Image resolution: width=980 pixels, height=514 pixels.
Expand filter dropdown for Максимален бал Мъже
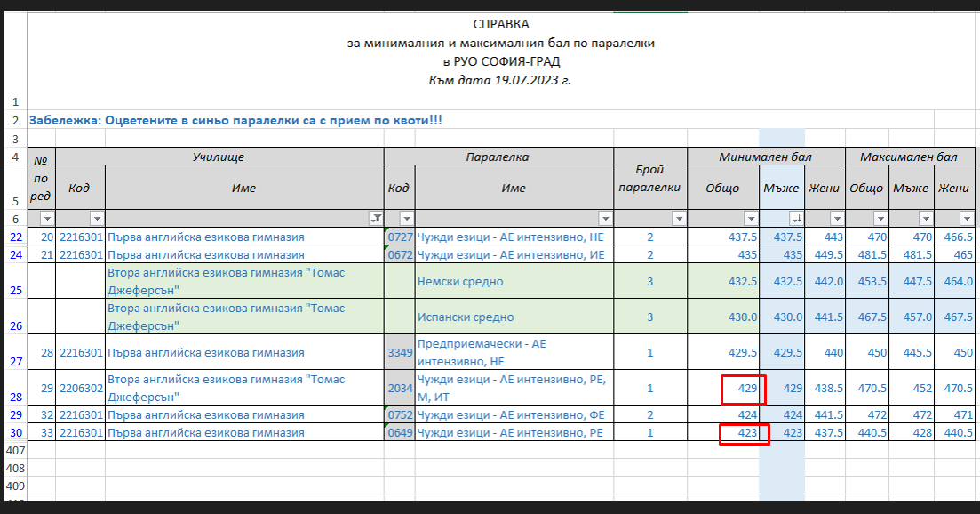tap(923, 219)
